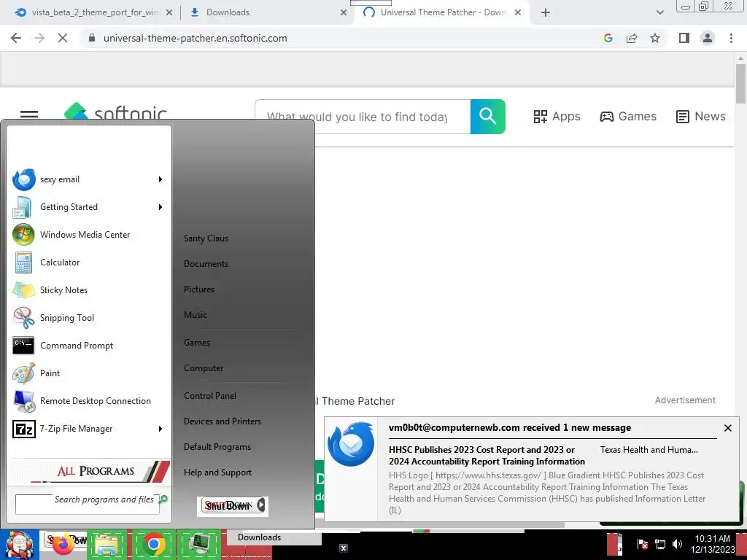The height and width of the screenshot is (560, 747).
Task: Expand 7-Zip File Manager submenu arrow
Action: [160, 429]
